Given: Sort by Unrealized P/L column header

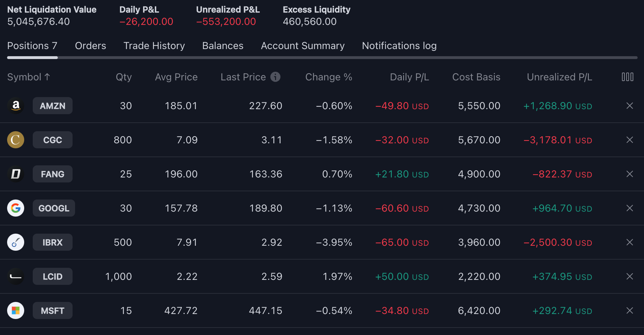Looking at the screenshot, I should (x=559, y=77).
